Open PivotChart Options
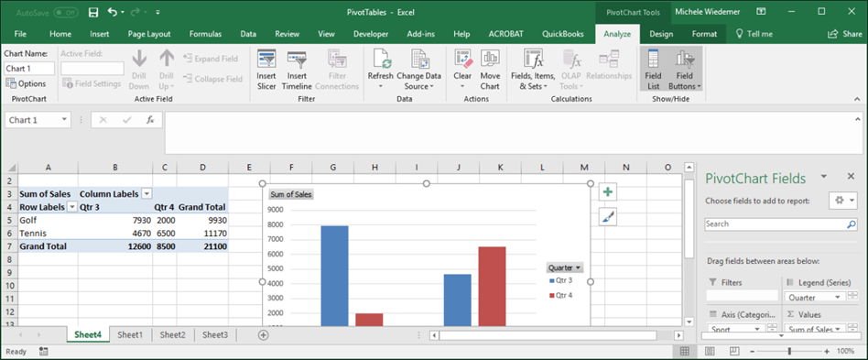 tap(26, 83)
